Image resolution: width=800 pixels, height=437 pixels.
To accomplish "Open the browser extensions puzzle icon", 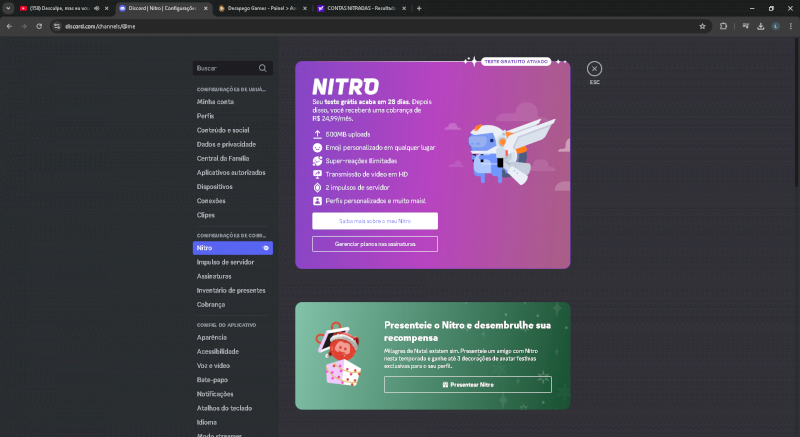I will 723,26.
